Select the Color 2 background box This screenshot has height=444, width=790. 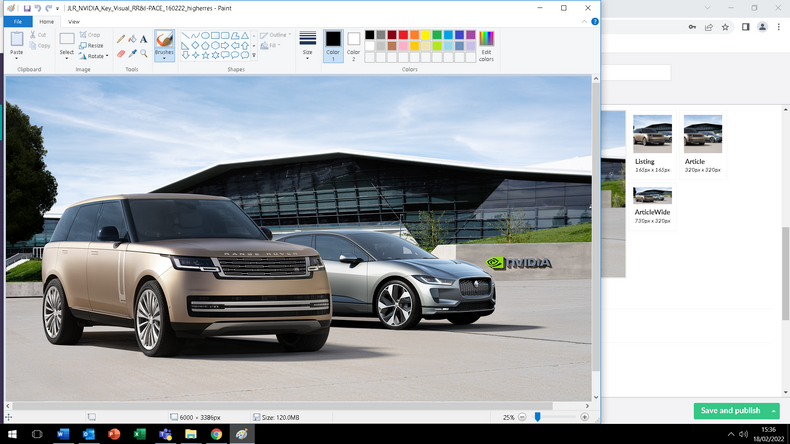pos(354,46)
